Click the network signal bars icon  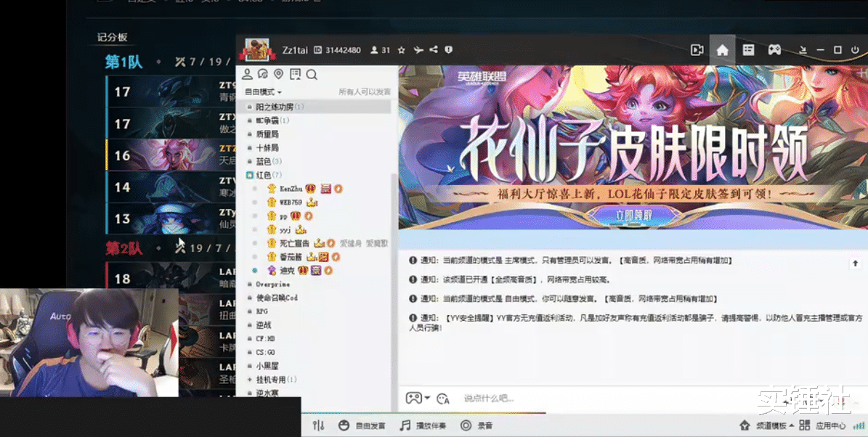click(859, 425)
